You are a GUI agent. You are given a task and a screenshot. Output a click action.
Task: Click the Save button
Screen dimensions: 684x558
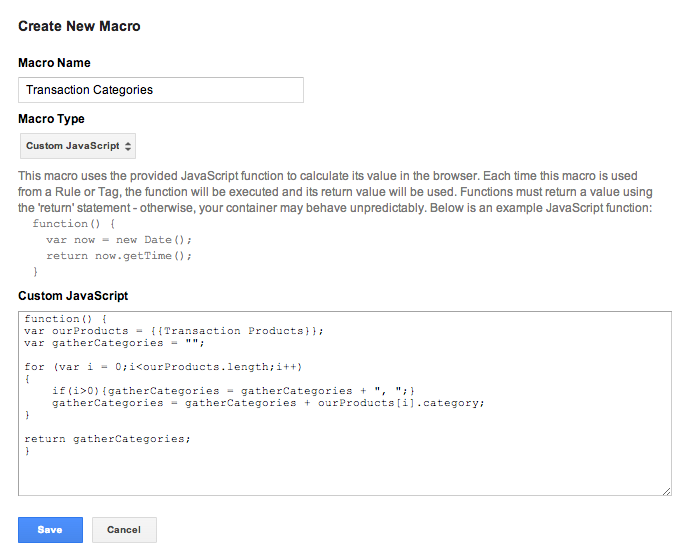50,530
